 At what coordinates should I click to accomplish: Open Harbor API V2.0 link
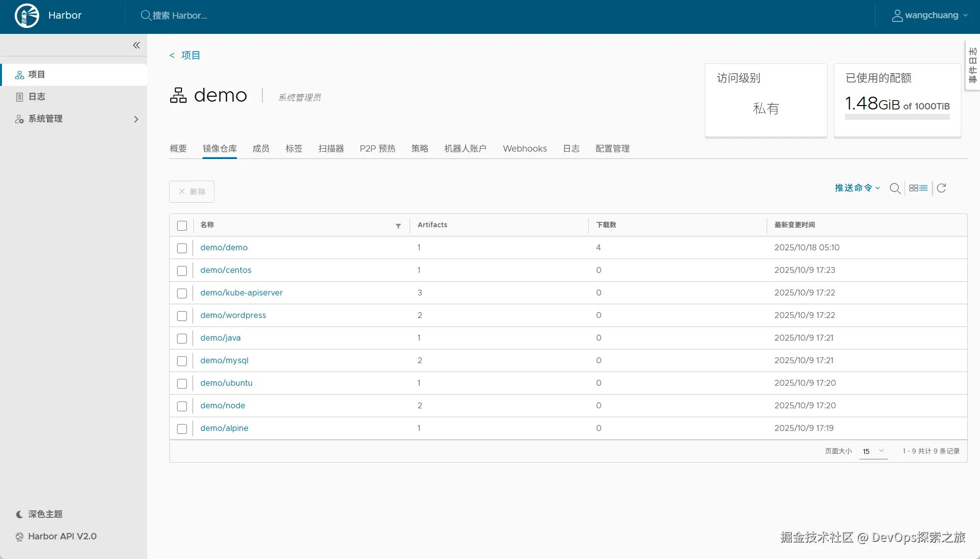click(x=62, y=536)
